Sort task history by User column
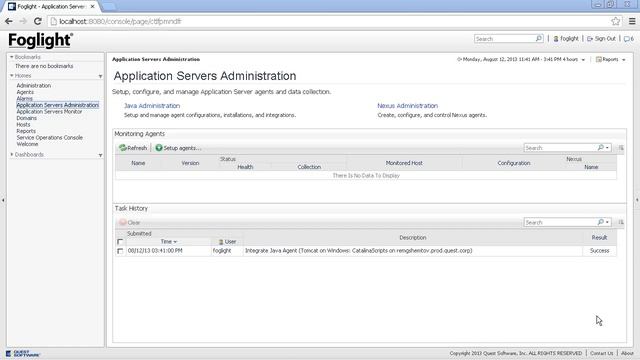 coord(227,242)
